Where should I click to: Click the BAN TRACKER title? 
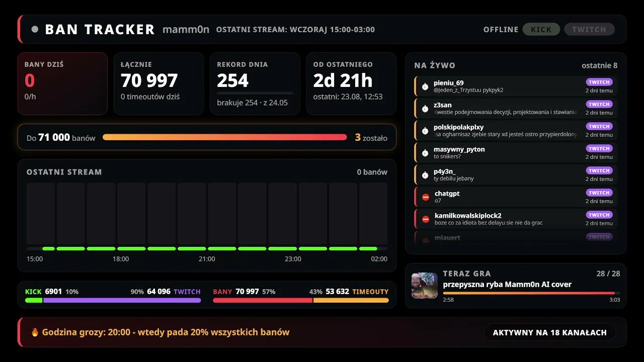tap(100, 30)
